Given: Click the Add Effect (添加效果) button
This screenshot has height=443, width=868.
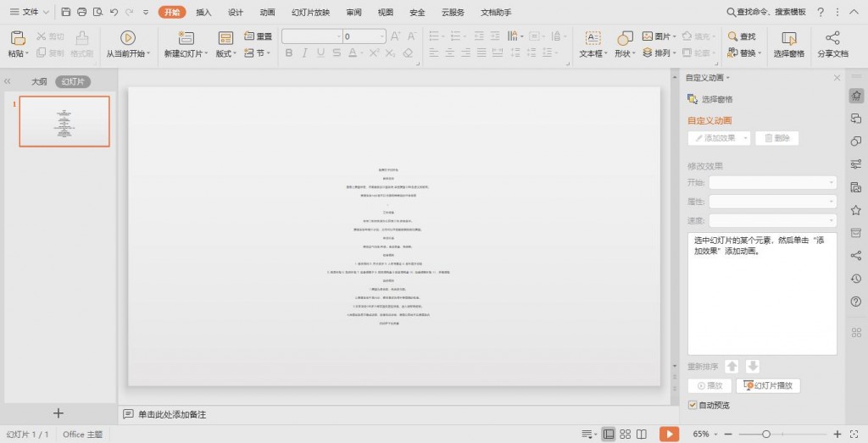Looking at the screenshot, I should pyautogui.click(x=719, y=138).
